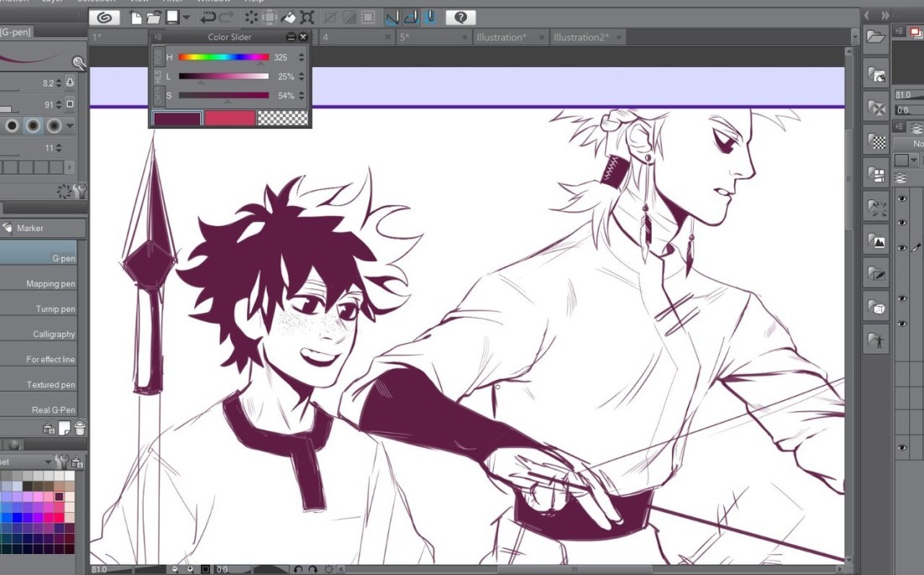Click on the Luminance L slider
This screenshot has width=924, height=575.
(223, 76)
